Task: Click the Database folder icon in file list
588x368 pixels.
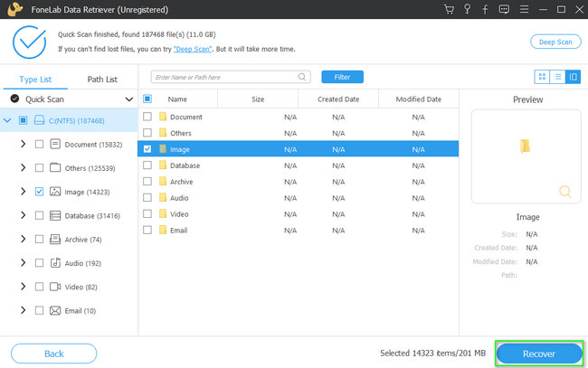Action: coord(163,165)
